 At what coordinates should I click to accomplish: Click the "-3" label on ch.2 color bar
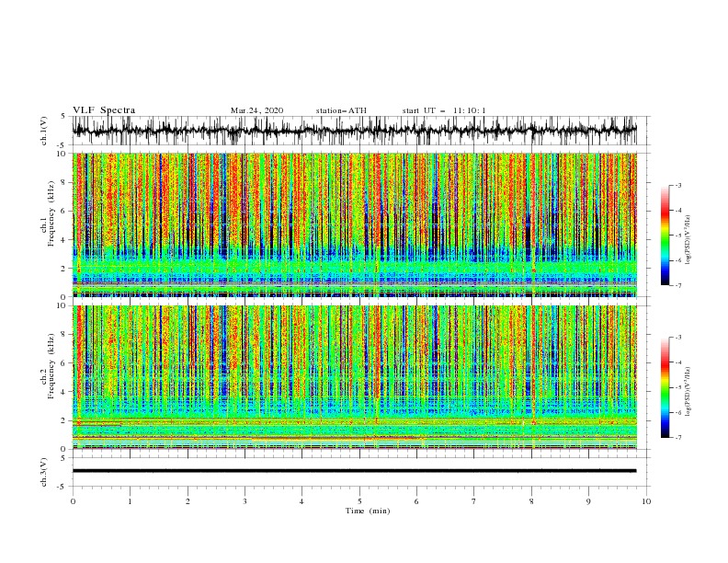pos(677,338)
